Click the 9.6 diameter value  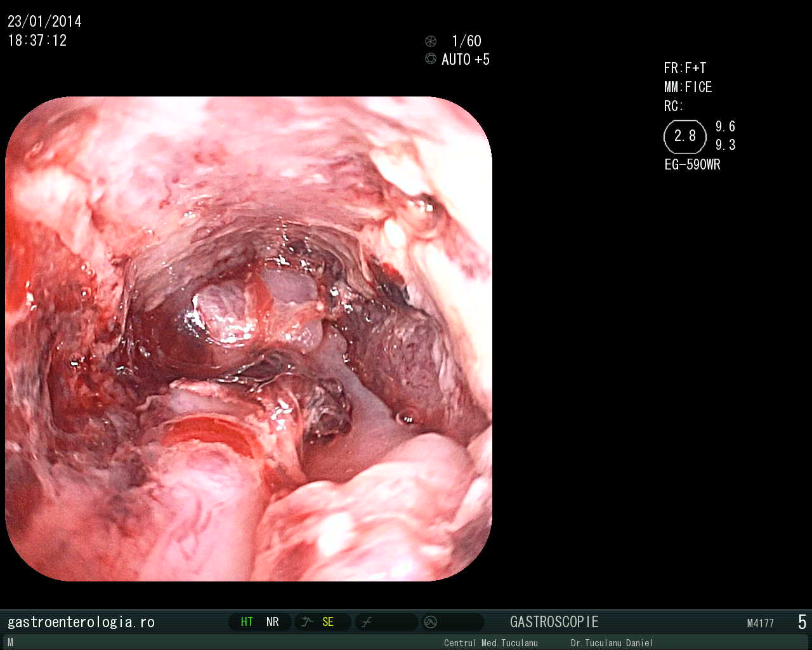coord(726,126)
